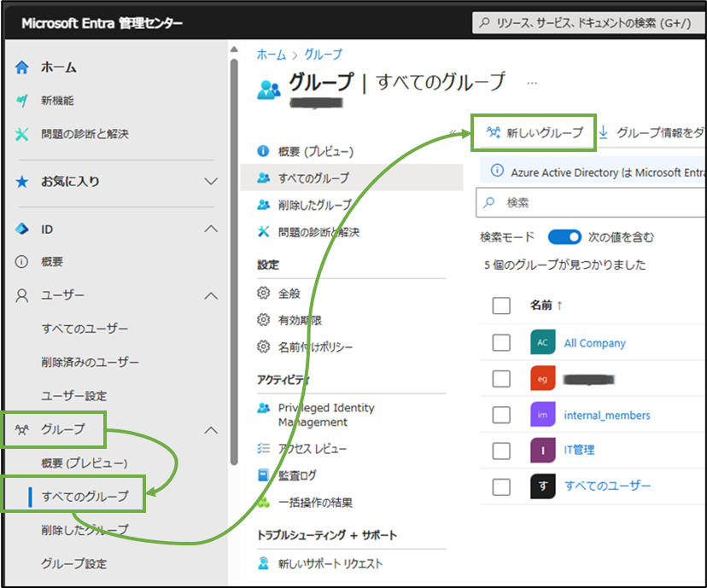Click the 監査ログ book icon
The width and height of the screenshot is (707, 588).
(x=263, y=474)
